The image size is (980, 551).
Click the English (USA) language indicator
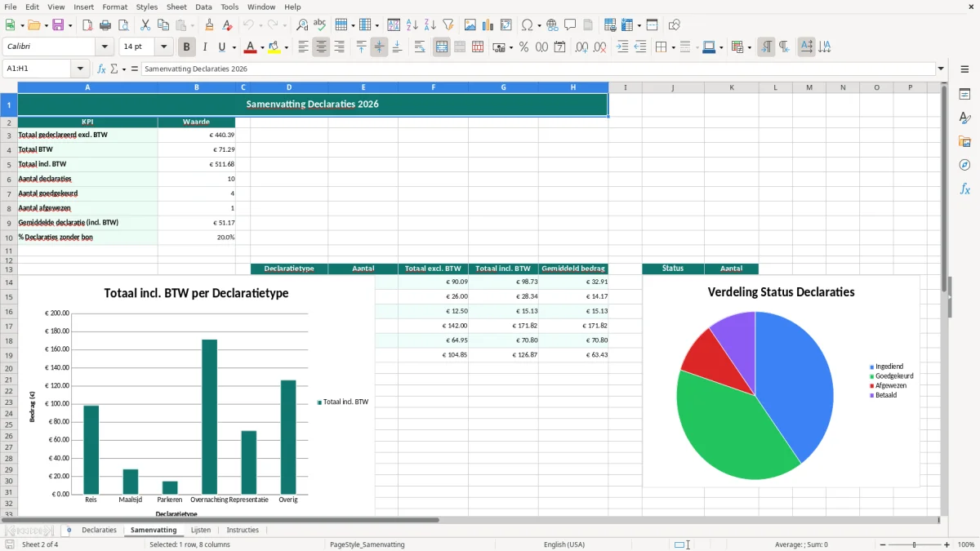click(x=564, y=544)
